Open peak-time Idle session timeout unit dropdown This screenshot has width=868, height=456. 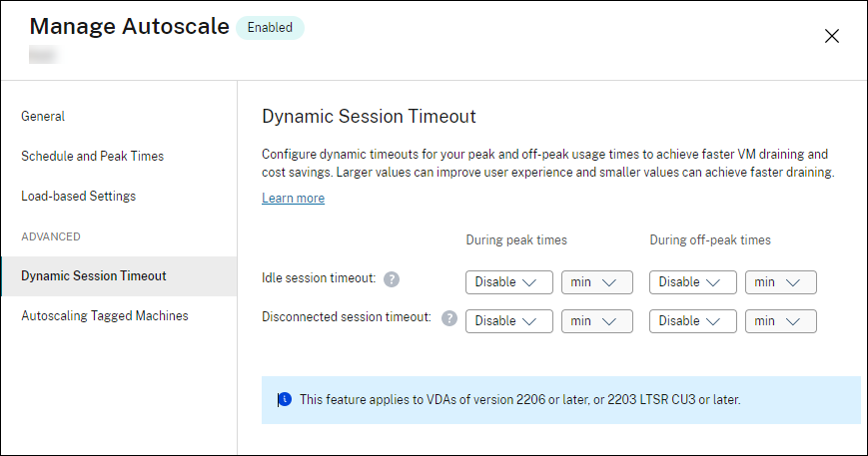coord(596,282)
